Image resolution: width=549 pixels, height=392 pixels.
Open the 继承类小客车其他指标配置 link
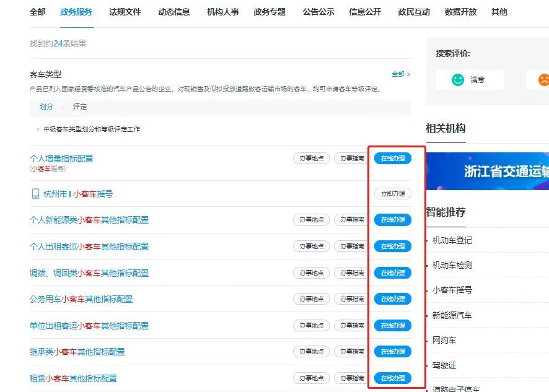pyautogui.click(x=77, y=352)
